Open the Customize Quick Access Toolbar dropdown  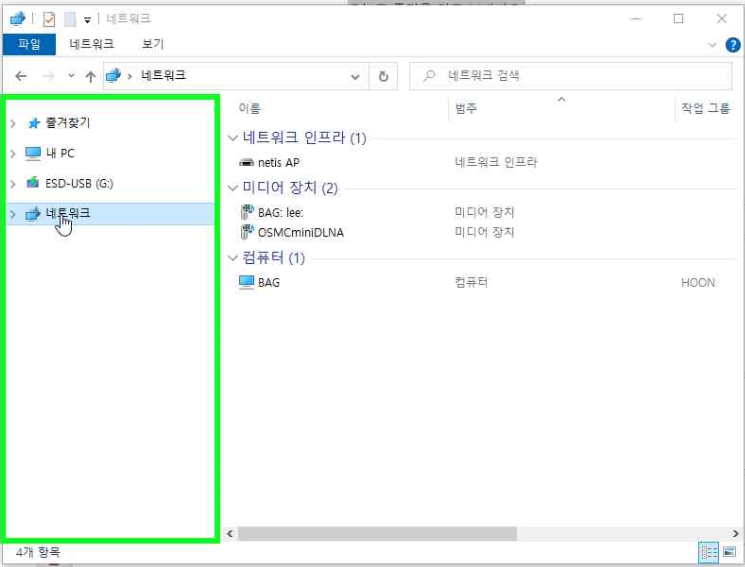point(87,20)
